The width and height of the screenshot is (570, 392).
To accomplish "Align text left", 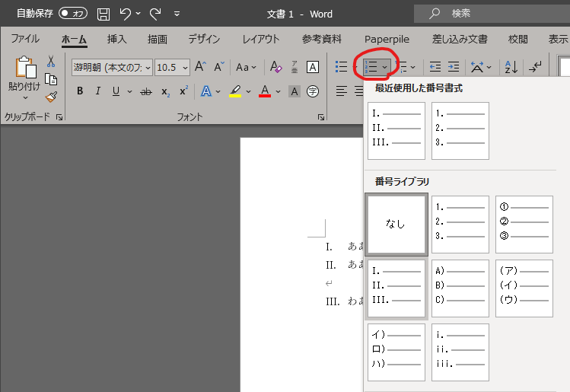I will pyautogui.click(x=342, y=91).
